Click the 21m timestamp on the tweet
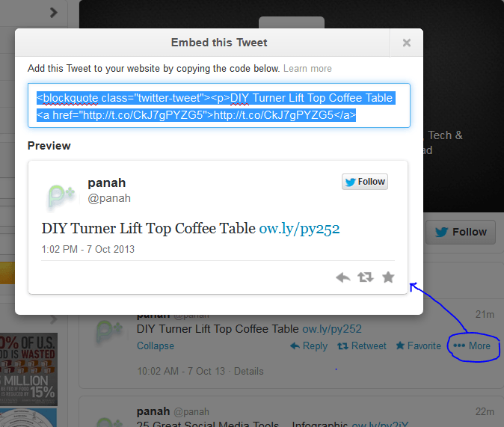504x427 pixels. (x=485, y=315)
